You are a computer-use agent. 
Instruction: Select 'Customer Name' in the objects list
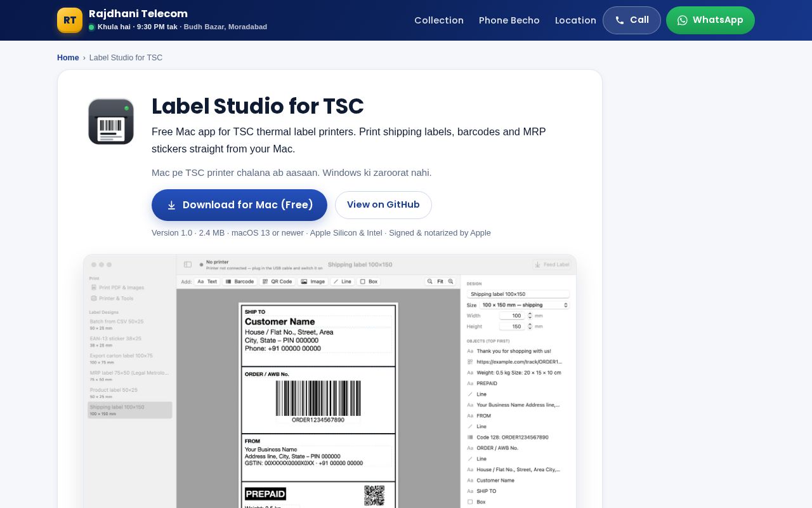click(x=518, y=481)
